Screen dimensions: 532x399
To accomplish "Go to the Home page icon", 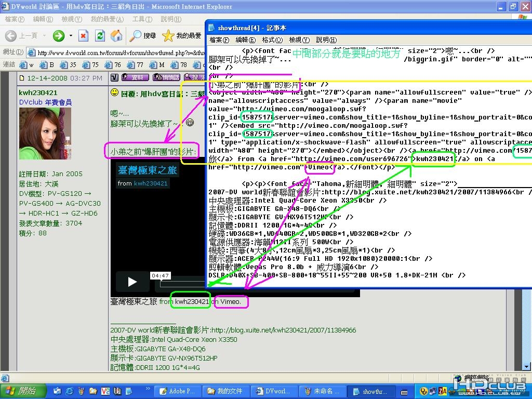I will point(116,35).
